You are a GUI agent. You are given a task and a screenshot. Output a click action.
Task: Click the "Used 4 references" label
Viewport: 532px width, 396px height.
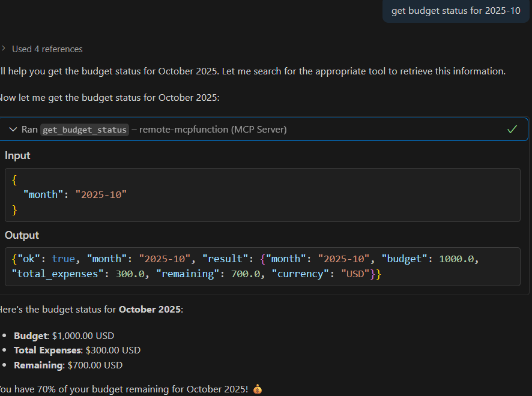(47, 49)
